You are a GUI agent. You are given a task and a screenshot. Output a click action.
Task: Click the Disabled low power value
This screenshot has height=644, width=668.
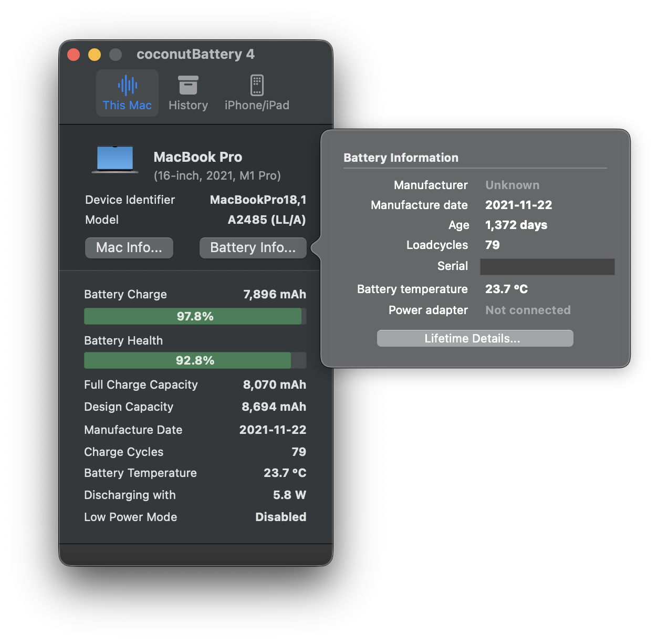pyautogui.click(x=281, y=517)
